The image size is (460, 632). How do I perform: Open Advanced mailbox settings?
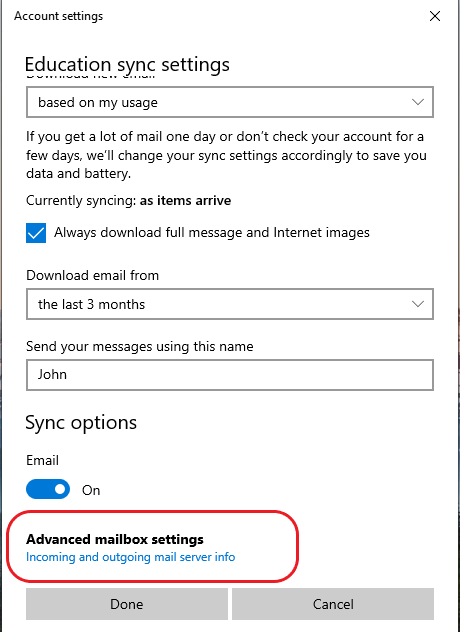point(115,539)
